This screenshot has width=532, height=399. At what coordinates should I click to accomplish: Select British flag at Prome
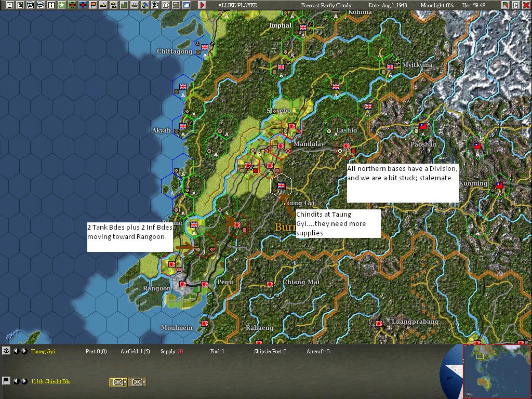point(194,225)
